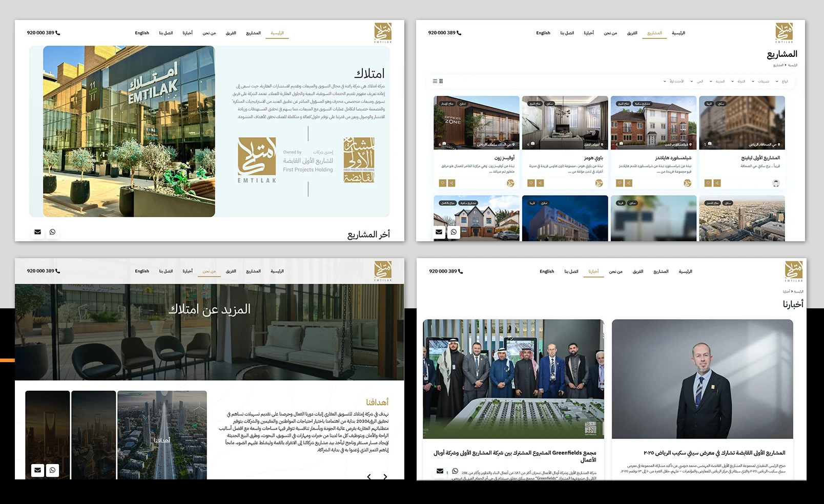Switch to list view on projects page
Screen dimensions: 824x504
tap(435, 81)
